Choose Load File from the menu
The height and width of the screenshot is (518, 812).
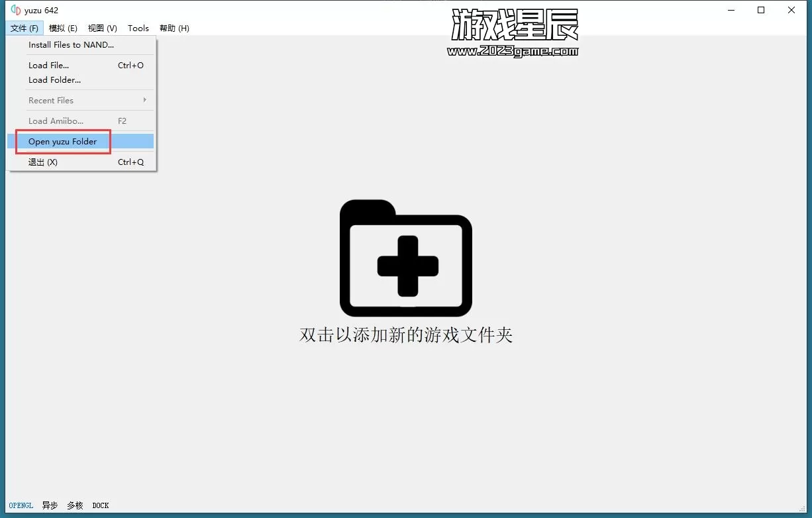(48, 66)
